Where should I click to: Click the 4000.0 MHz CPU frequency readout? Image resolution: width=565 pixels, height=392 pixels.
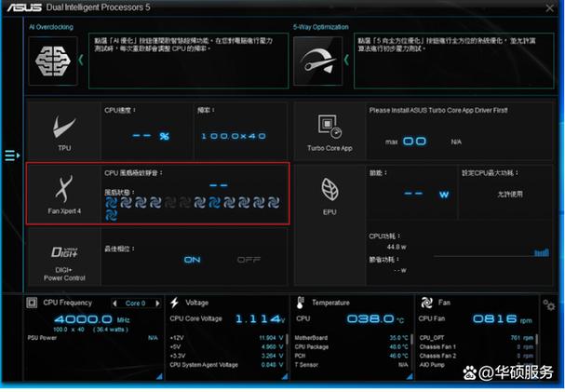pos(92,319)
